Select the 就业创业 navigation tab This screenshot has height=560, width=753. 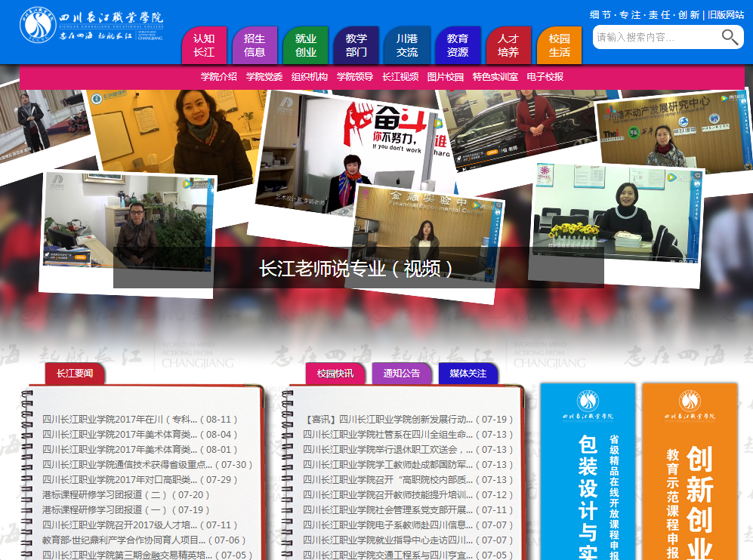tap(305, 45)
